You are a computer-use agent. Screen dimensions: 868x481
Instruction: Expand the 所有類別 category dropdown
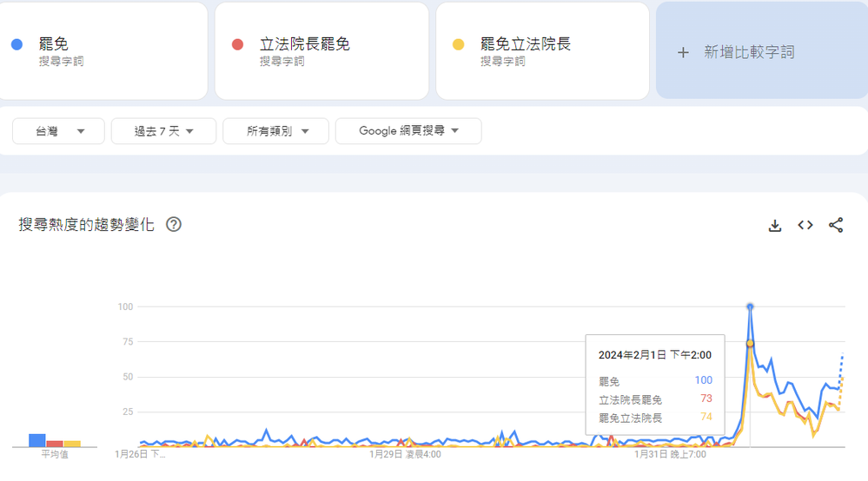click(x=275, y=131)
